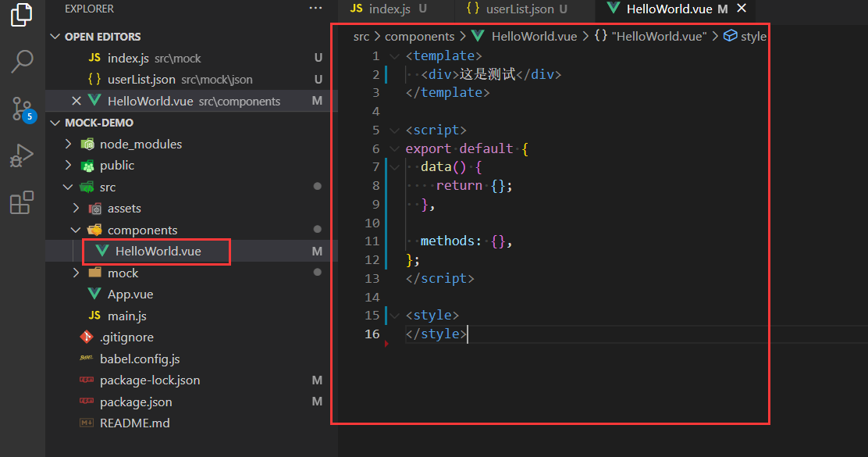Click the src breadcrumb
Viewport: 868px width, 457px height.
point(361,37)
